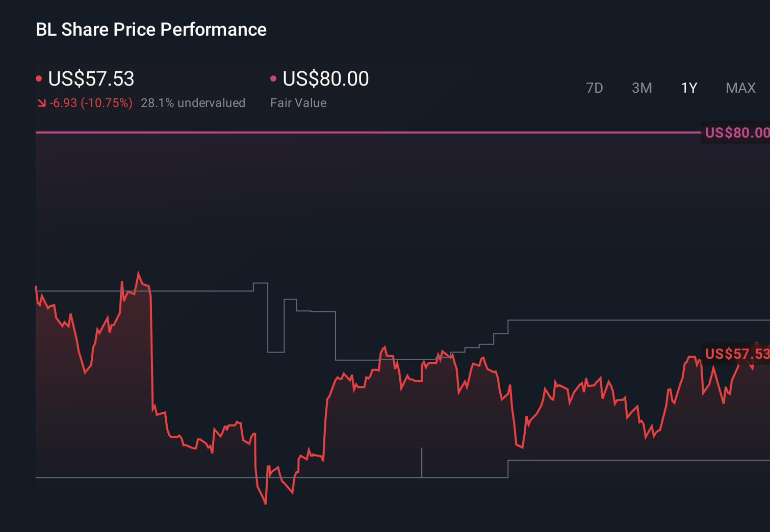Open the MAX historical view

[x=740, y=88]
